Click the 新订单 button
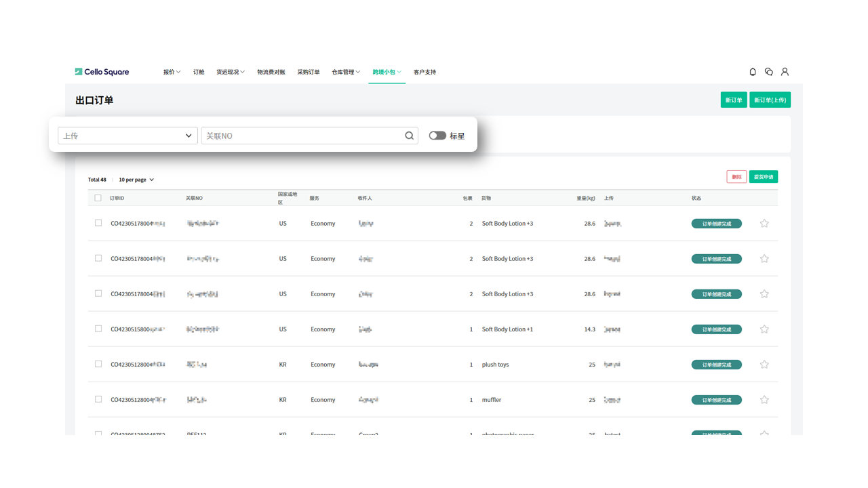Viewport: 868px width, 488px height. coord(733,100)
